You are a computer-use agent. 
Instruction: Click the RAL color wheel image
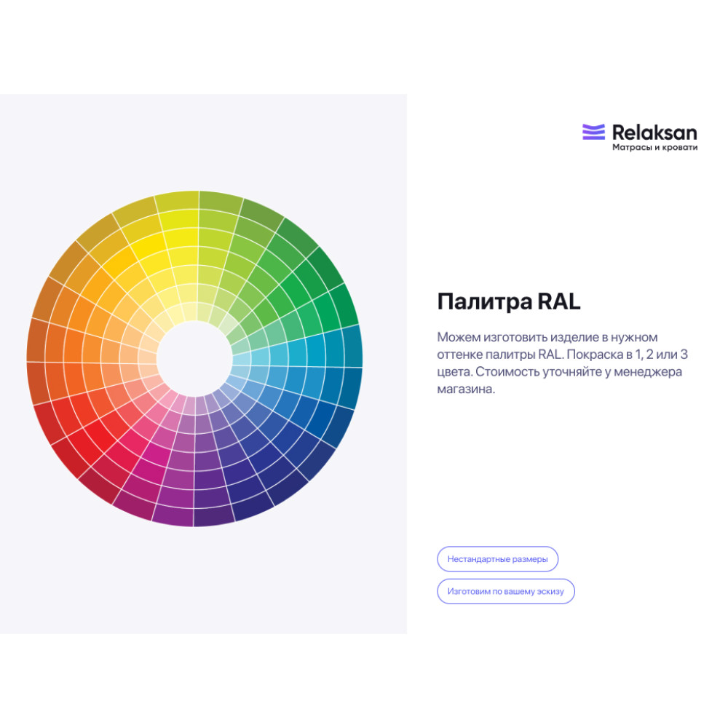tap(194, 358)
